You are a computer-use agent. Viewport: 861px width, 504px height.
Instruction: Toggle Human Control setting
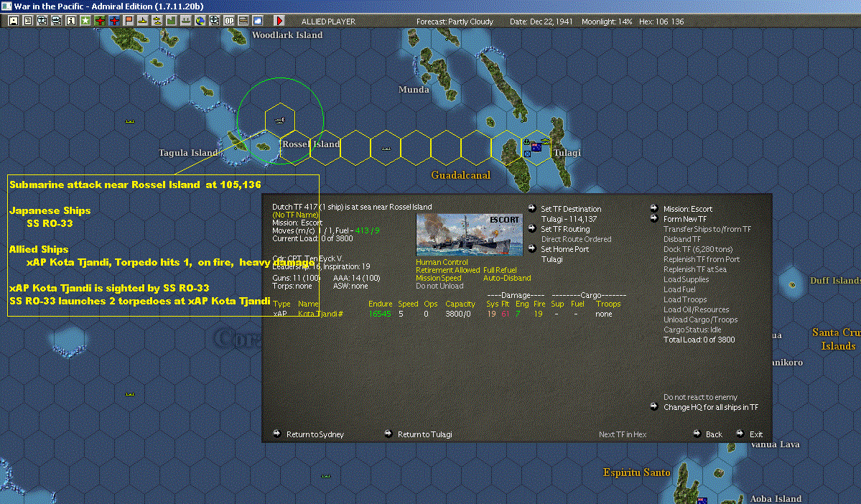(442, 263)
